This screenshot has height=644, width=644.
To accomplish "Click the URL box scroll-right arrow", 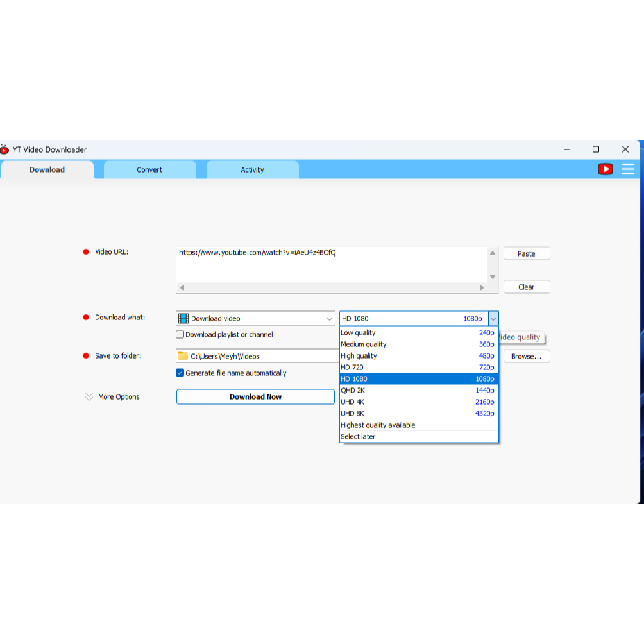I will pos(482,288).
